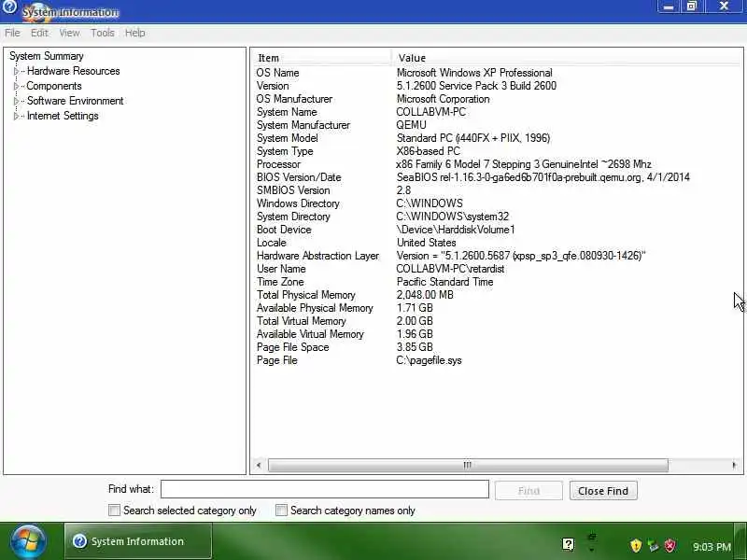
Task: Expand the Software Environment node
Action: pos(16,101)
